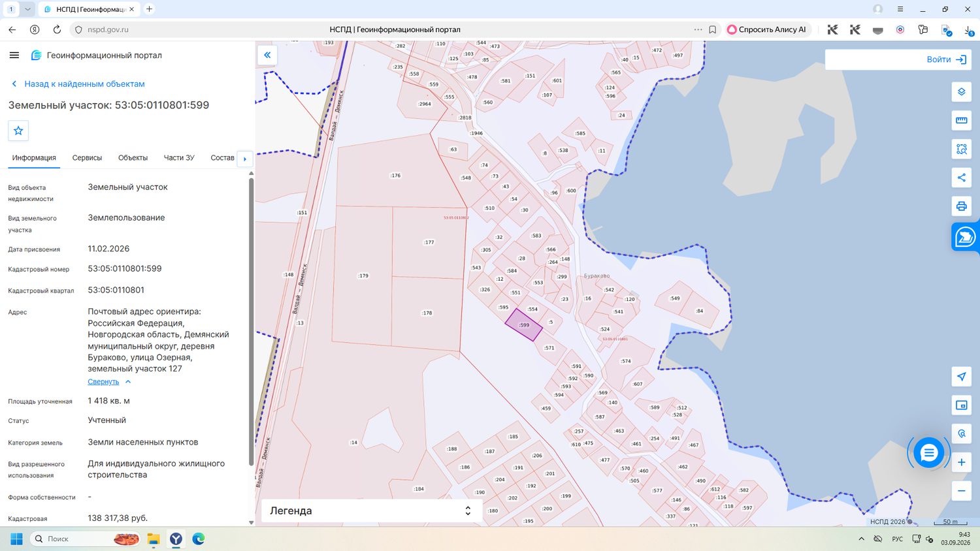Switch to the Объекты tab

pos(133,158)
